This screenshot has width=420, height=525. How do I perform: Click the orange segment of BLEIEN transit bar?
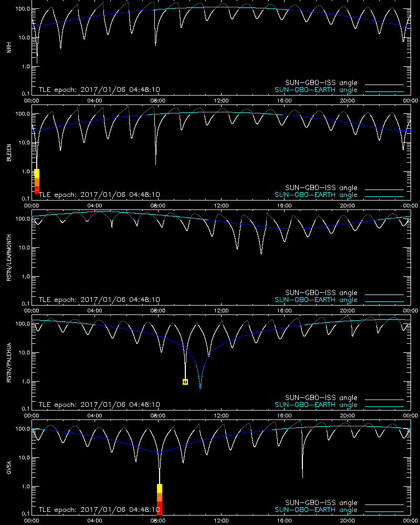pyautogui.click(x=37, y=182)
